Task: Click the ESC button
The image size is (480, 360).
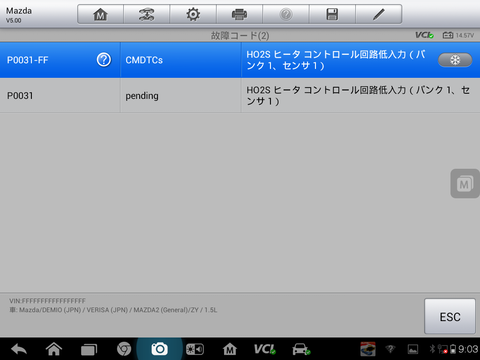Action: coord(450,316)
